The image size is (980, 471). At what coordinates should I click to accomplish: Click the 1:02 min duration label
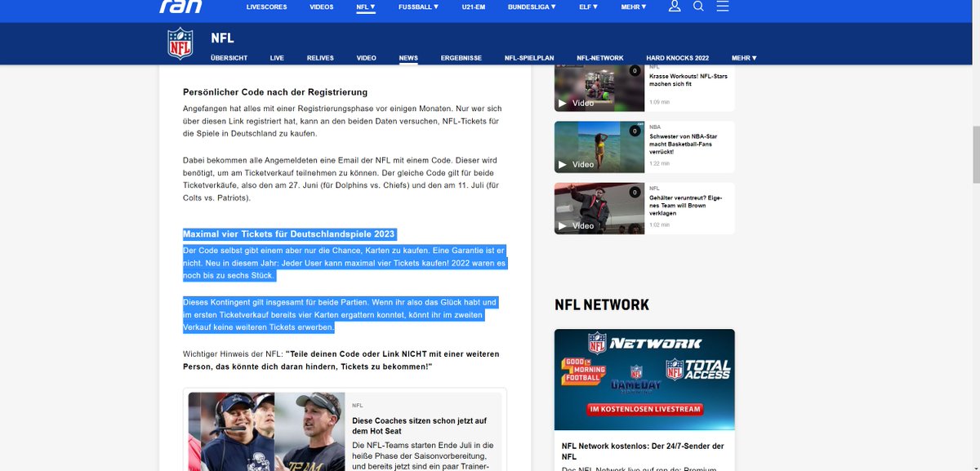[x=659, y=224]
